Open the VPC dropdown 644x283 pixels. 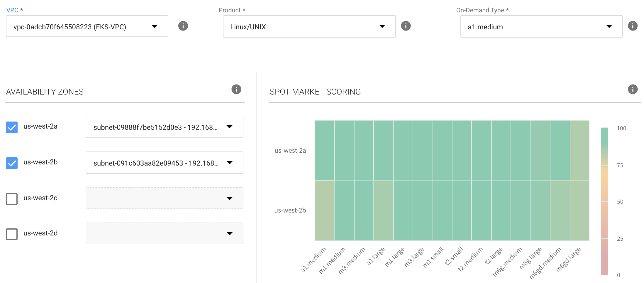pos(87,26)
